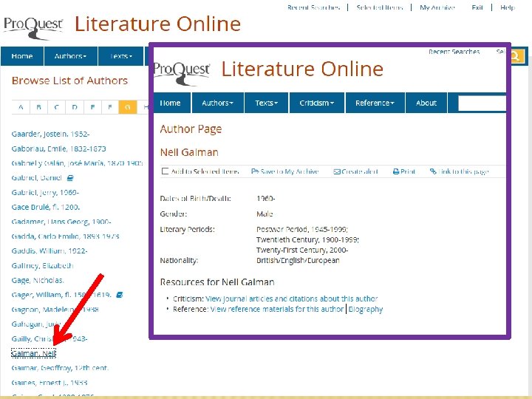Click Recent Searches in the Author Page window

454,52
